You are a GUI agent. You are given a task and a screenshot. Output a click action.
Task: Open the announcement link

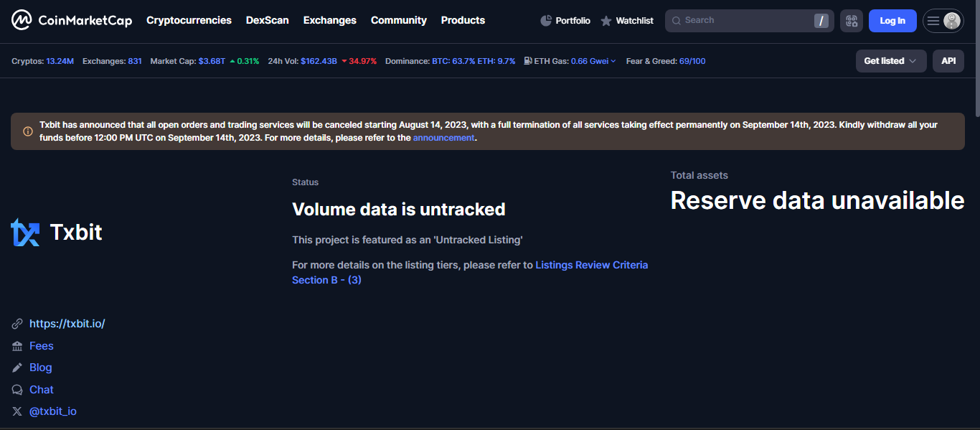[x=443, y=138]
